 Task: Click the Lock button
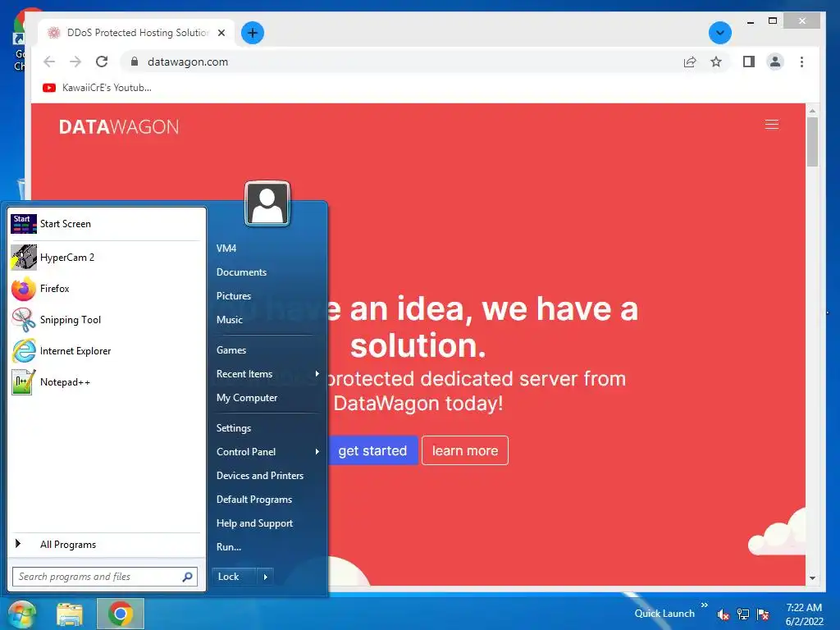[x=235, y=577]
